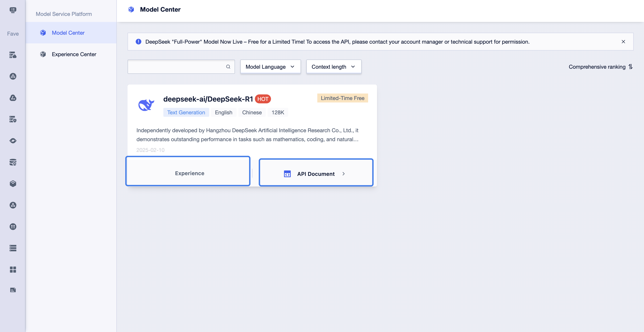
Task: Click the cube icon beside Experience Center
Action: pyautogui.click(x=43, y=54)
